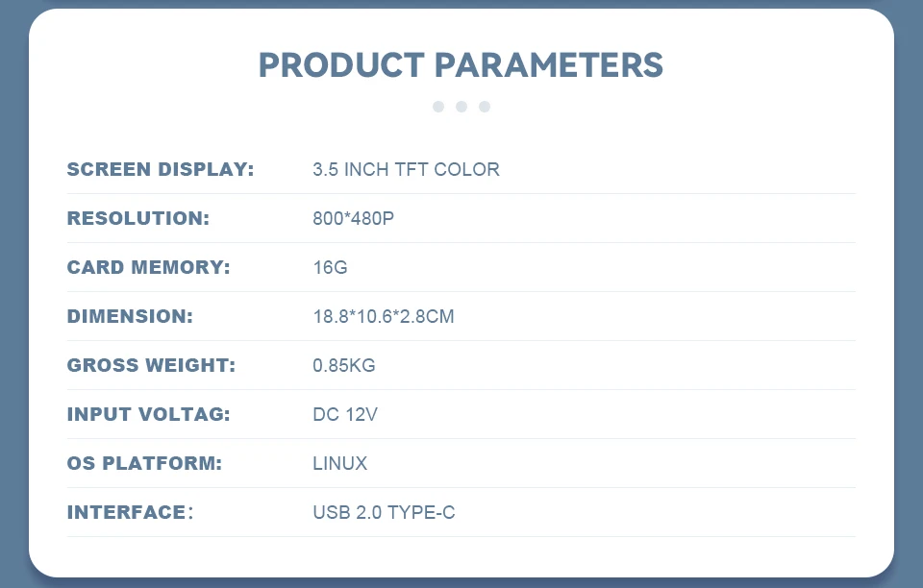The image size is (923, 588).
Task: Select the LINUX value text
Action: point(340,463)
